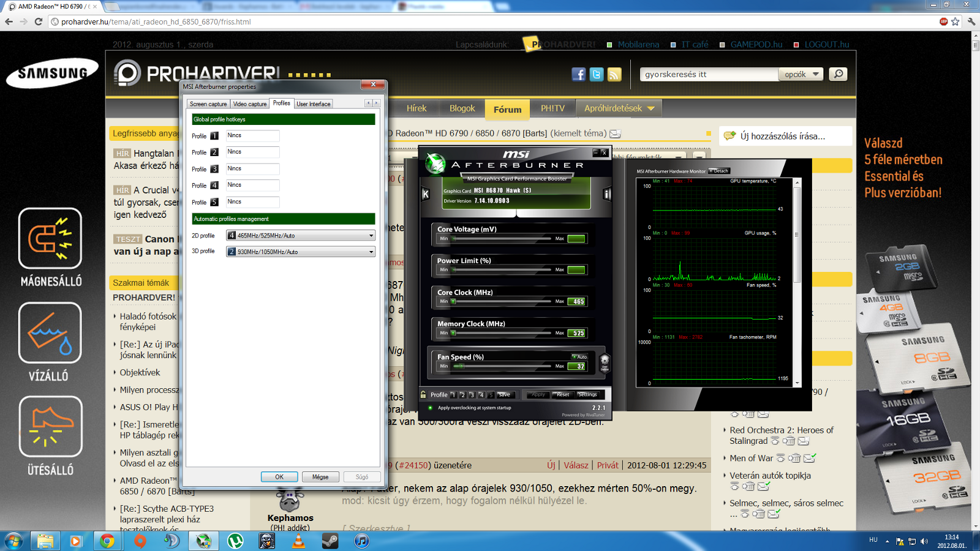Open iTunes from taskbar
This screenshot has height=551, width=980.
362,541
